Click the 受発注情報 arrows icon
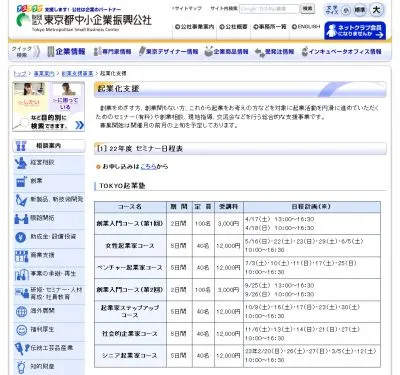The width and height of the screenshot is (400, 375). (x=259, y=52)
